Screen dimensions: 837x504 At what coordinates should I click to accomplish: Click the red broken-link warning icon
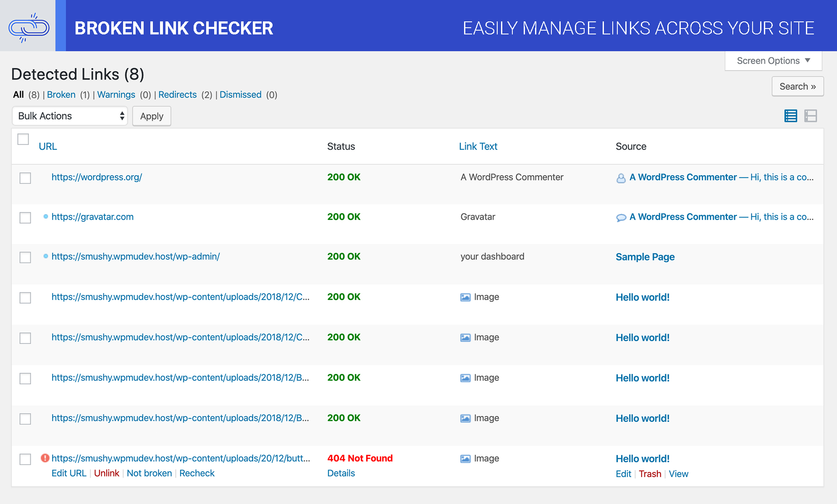coord(45,458)
